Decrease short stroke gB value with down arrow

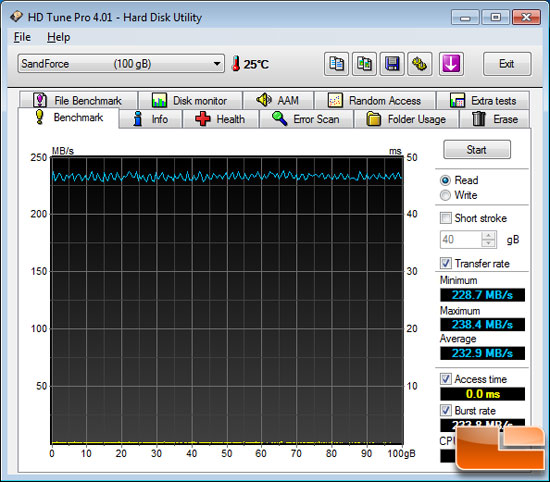[488, 243]
